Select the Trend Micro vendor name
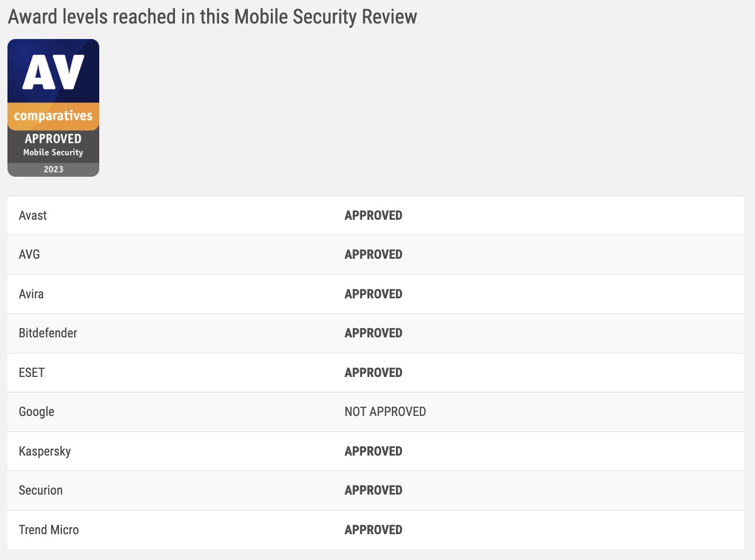 49,530
